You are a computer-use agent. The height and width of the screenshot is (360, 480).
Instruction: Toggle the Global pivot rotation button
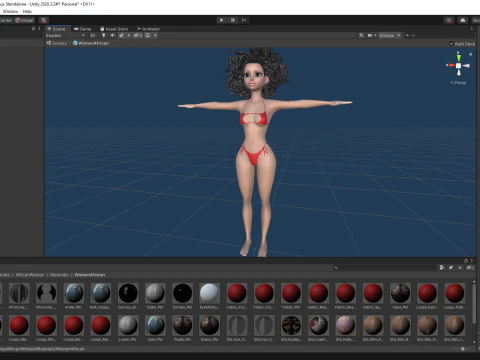pos(24,20)
